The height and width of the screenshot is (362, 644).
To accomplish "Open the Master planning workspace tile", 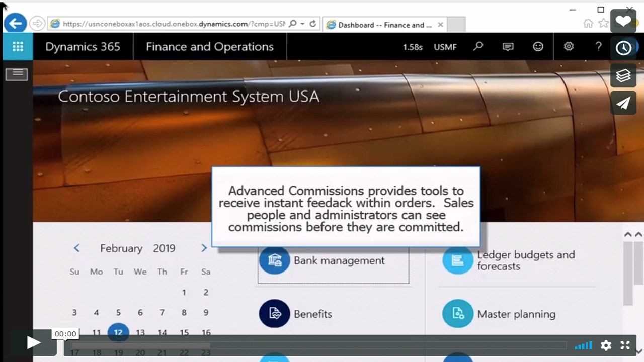I will pos(499,314).
